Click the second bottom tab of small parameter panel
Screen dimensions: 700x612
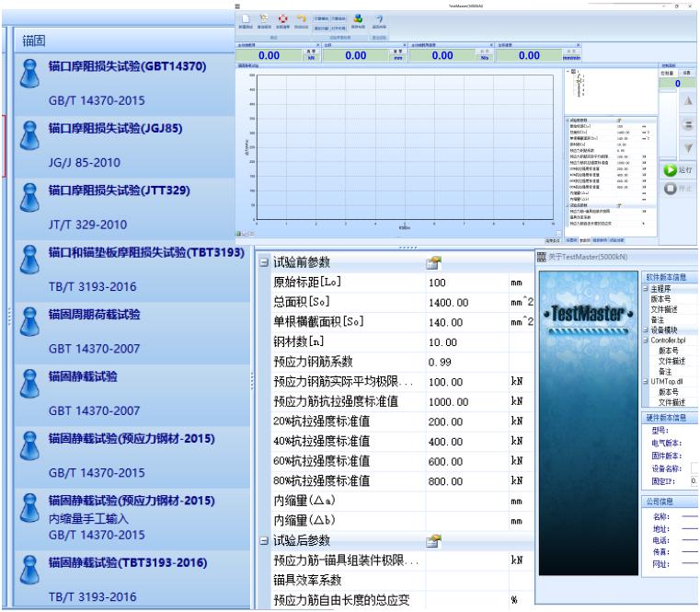click(x=584, y=240)
